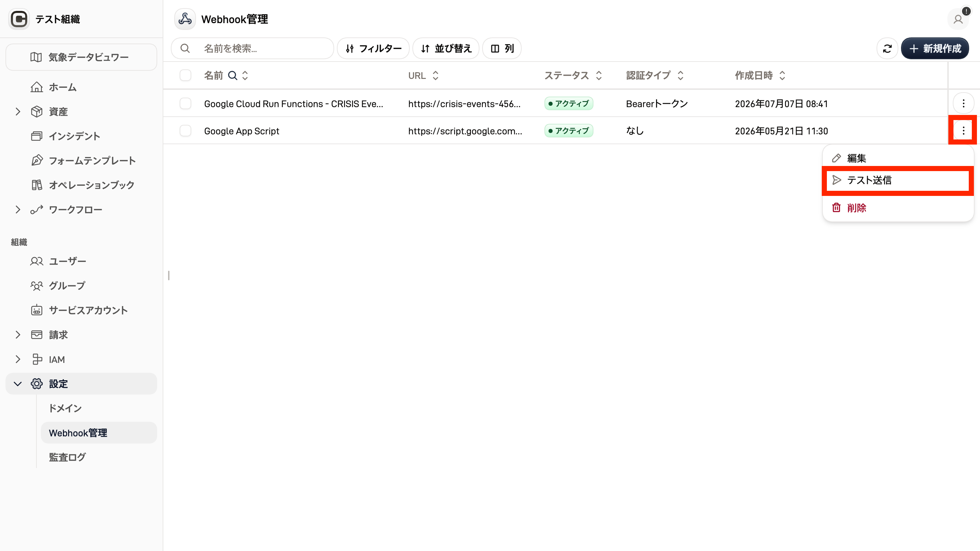Expand the 資産 chevron
The width and height of the screenshot is (980, 551).
(17, 112)
